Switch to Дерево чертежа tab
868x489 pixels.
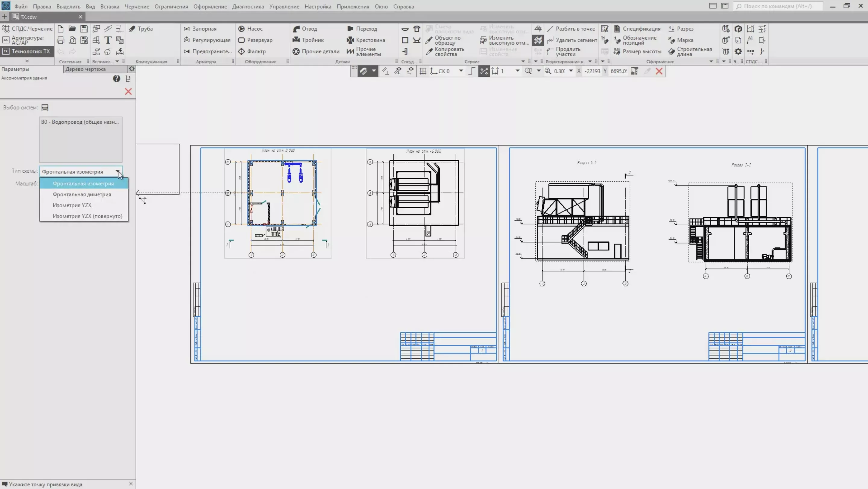pos(86,69)
